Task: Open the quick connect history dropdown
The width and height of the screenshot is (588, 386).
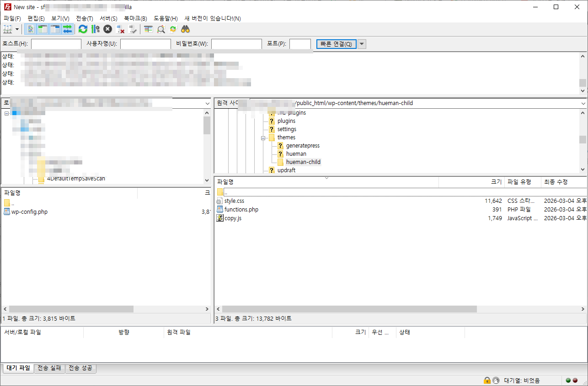Action: click(x=362, y=44)
